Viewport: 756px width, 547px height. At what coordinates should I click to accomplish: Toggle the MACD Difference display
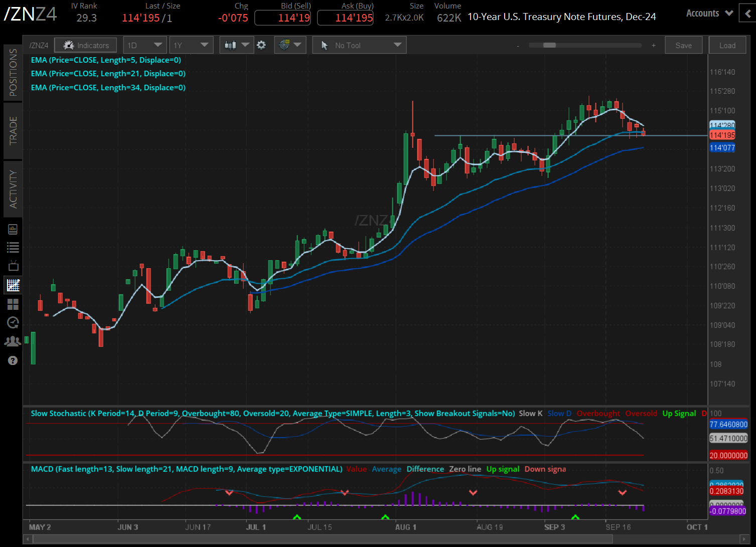pos(425,469)
